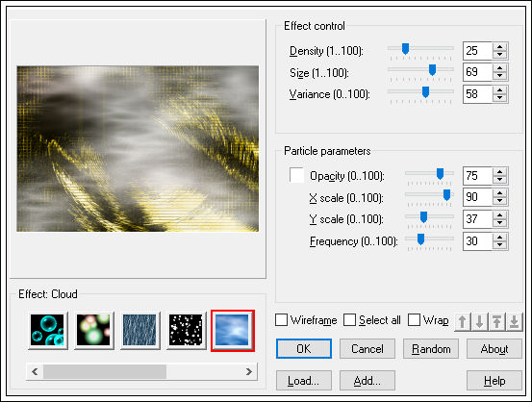Move effect to top arrow icon
The height and width of the screenshot is (402, 532).
click(496, 321)
